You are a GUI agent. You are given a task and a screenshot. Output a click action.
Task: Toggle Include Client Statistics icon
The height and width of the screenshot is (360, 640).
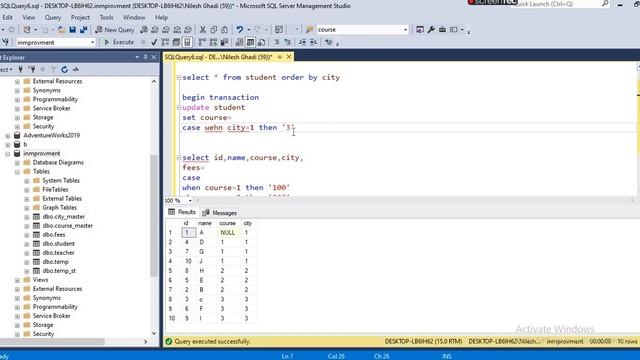pyautogui.click(x=224, y=42)
